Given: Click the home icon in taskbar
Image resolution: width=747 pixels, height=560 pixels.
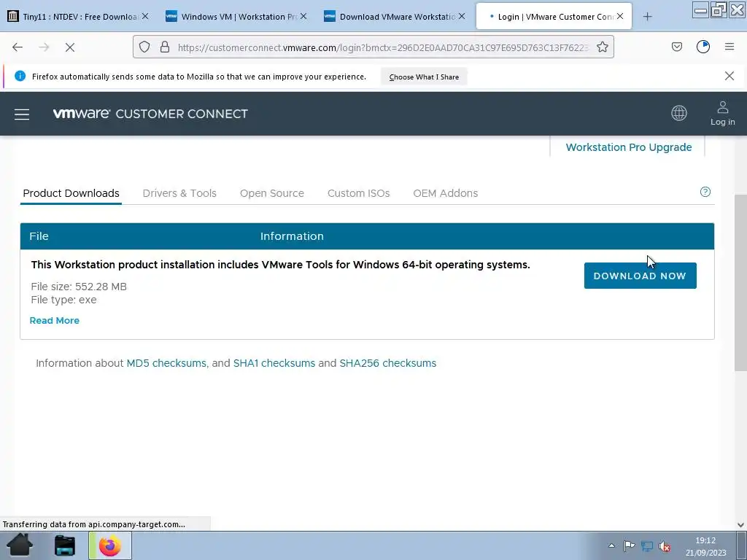Looking at the screenshot, I should [20, 545].
